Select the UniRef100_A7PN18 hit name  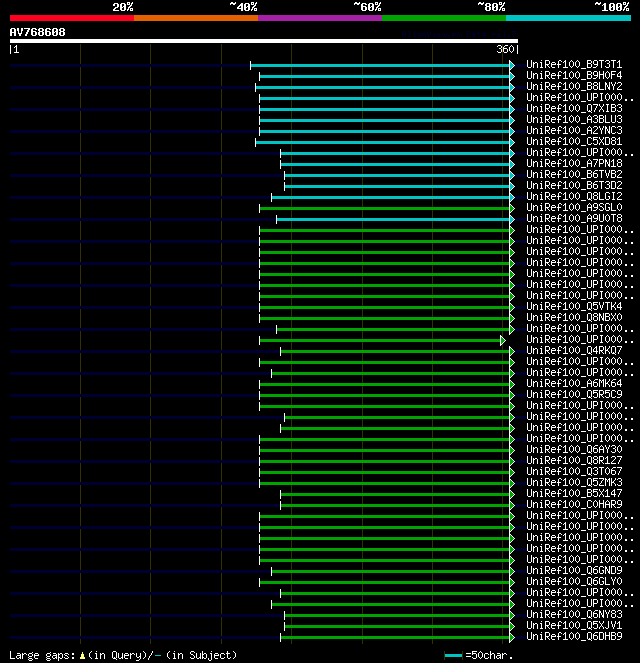click(x=574, y=163)
